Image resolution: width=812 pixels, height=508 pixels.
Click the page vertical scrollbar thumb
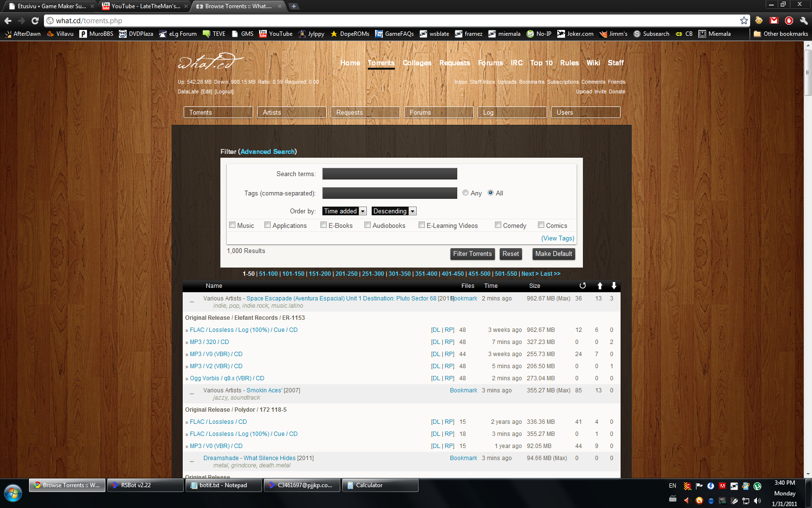click(808, 73)
